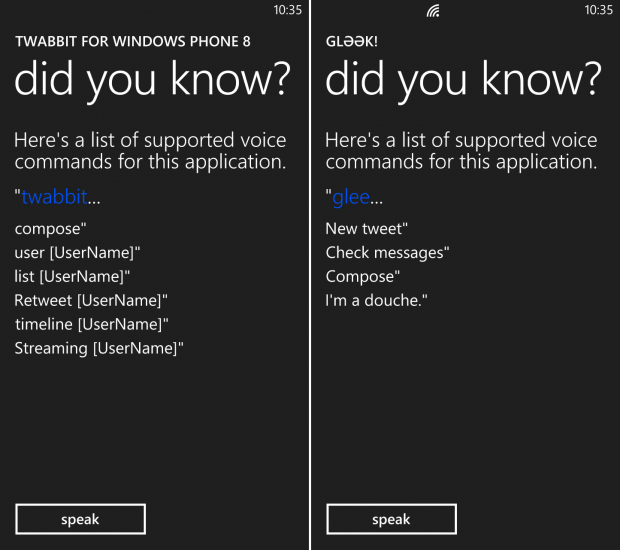Tap the GLƏƏK! app title
This screenshot has height=550, width=620.
(353, 41)
